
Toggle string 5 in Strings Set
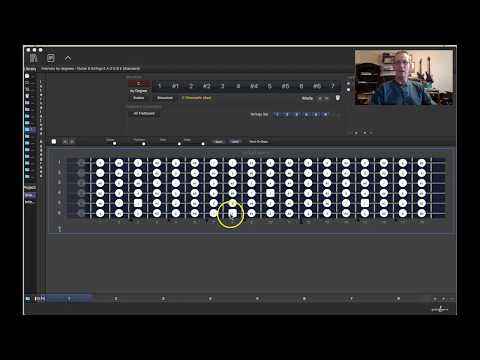(x=316, y=115)
